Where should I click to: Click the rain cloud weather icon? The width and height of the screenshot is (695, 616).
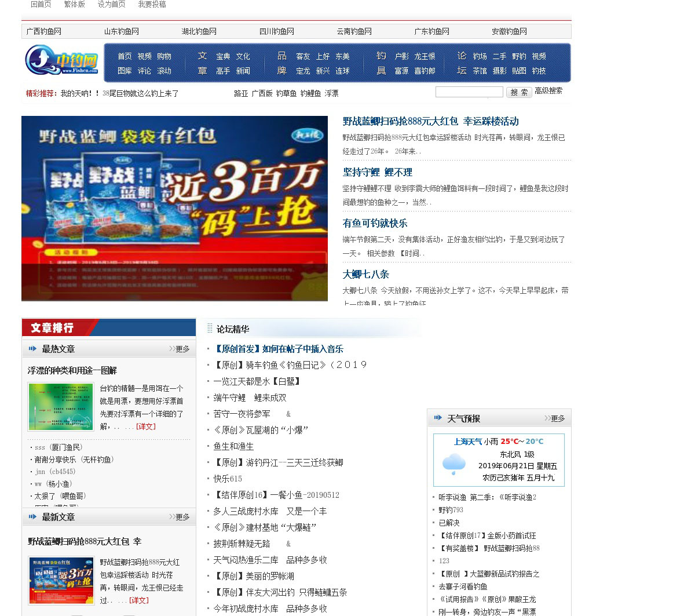[454, 465]
